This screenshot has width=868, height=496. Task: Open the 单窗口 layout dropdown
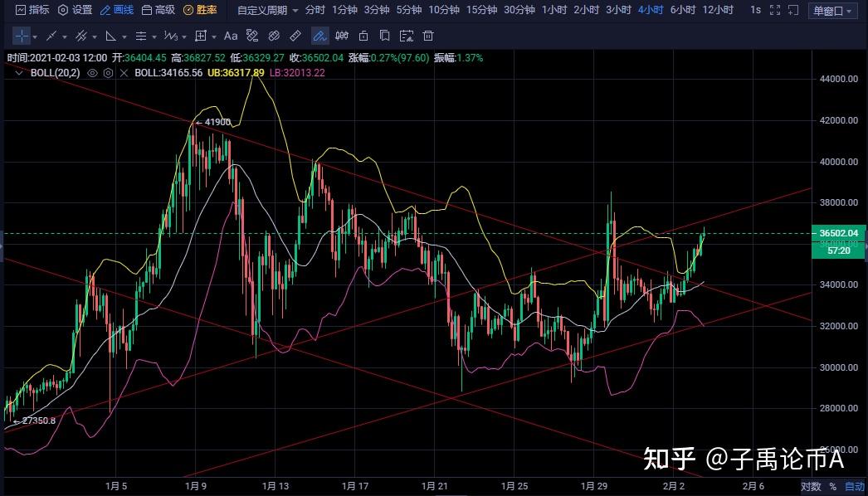[x=832, y=11]
